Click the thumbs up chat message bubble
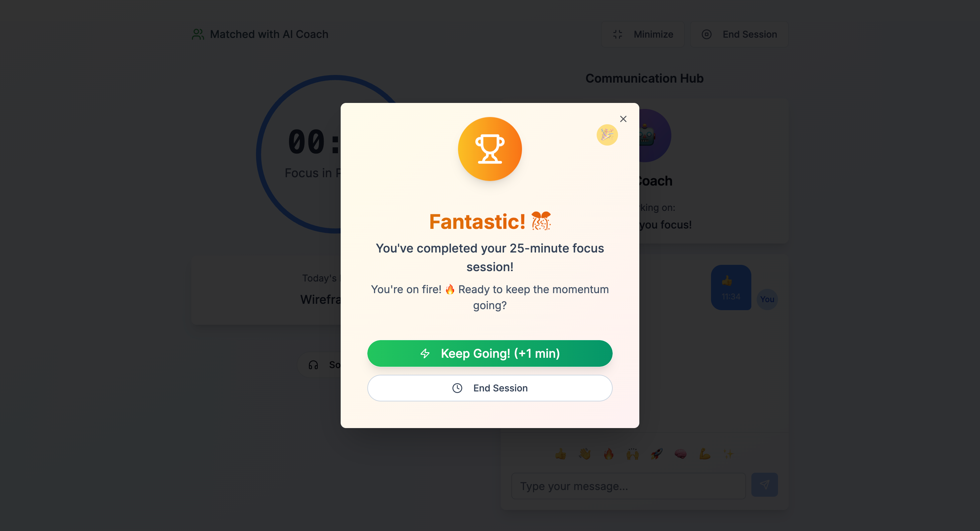Viewport: 980px width, 531px height. coord(731,287)
